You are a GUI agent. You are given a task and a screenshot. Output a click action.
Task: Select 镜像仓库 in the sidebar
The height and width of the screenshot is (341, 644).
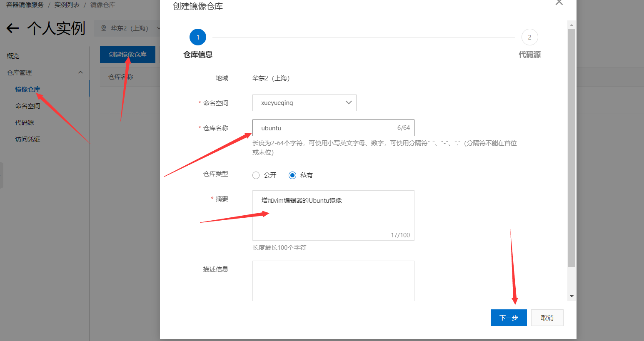click(27, 89)
